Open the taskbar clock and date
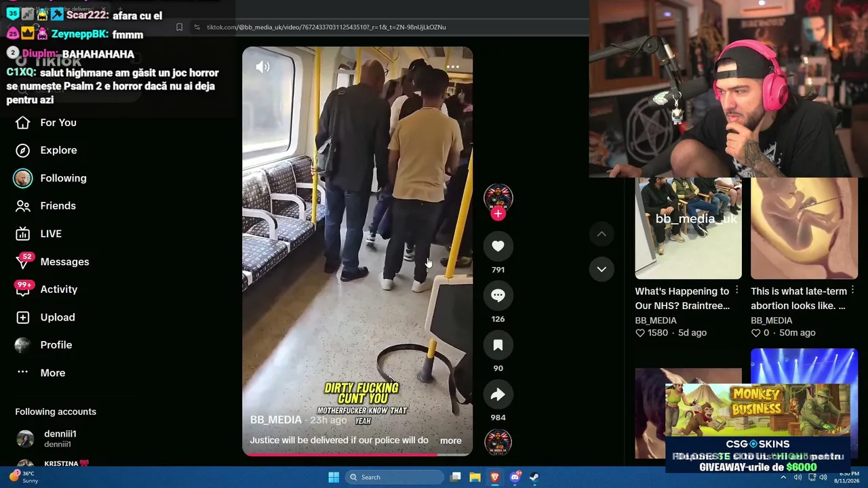Image resolution: width=868 pixels, height=488 pixels. 848,477
